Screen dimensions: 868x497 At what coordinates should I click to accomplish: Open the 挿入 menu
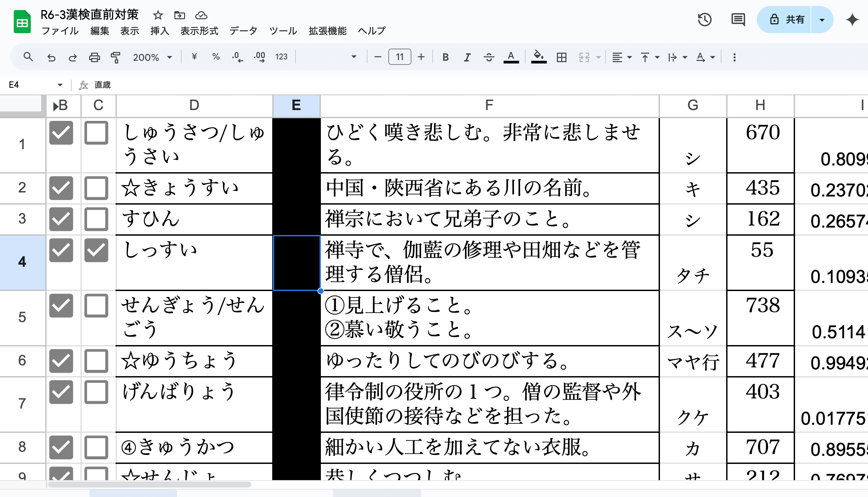coord(160,31)
